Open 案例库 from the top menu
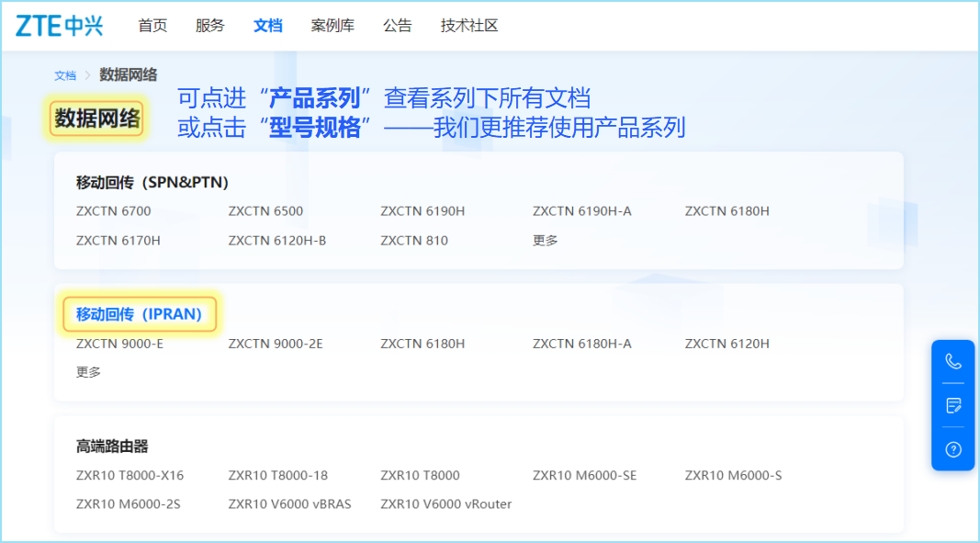 pos(332,26)
